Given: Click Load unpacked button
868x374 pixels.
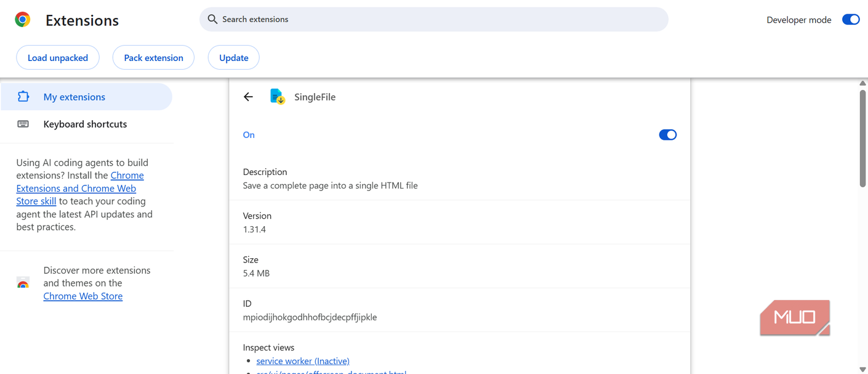Looking at the screenshot, I should pos(58,58).
